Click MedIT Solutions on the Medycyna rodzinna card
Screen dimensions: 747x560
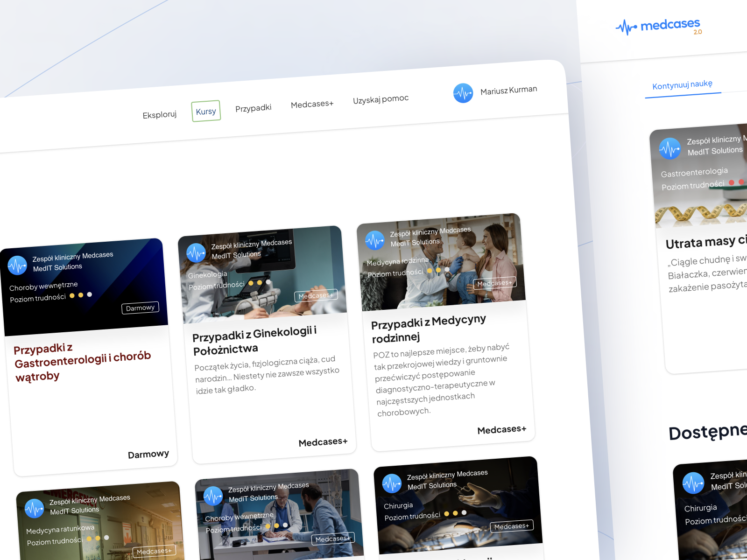(415, 243)
